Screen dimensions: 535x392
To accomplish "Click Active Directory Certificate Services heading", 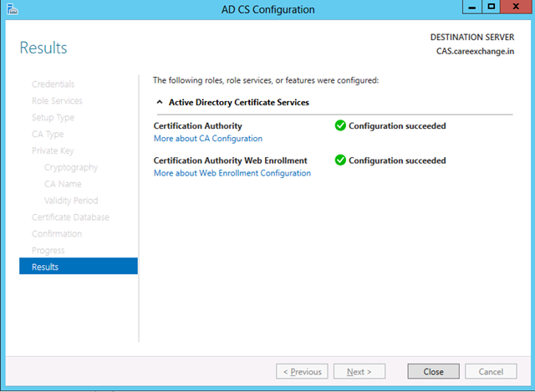I will click(x=238, y=102).
